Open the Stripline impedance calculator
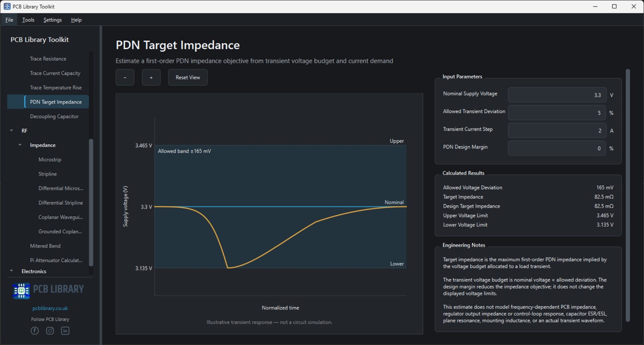This screenshot has height=345, width=644. (48, 174)
